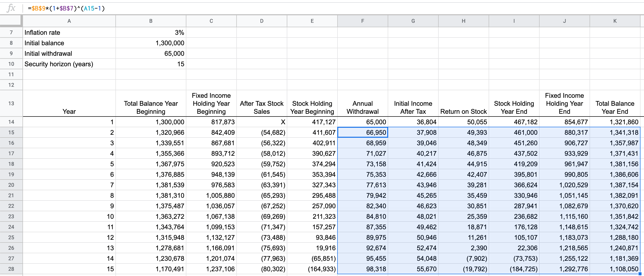
Task: Click cell with value 36,804
Action: 413,122
